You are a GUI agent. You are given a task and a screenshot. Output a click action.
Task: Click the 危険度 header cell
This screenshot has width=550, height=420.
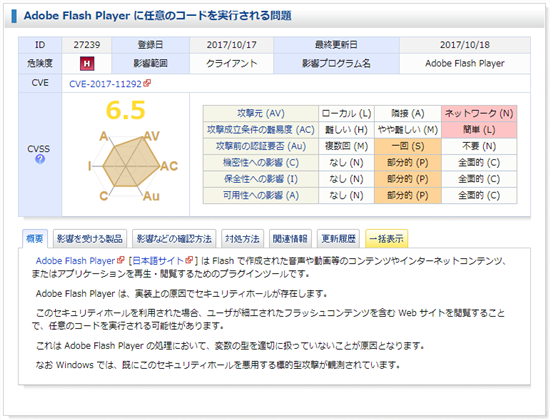pos(40,64)
